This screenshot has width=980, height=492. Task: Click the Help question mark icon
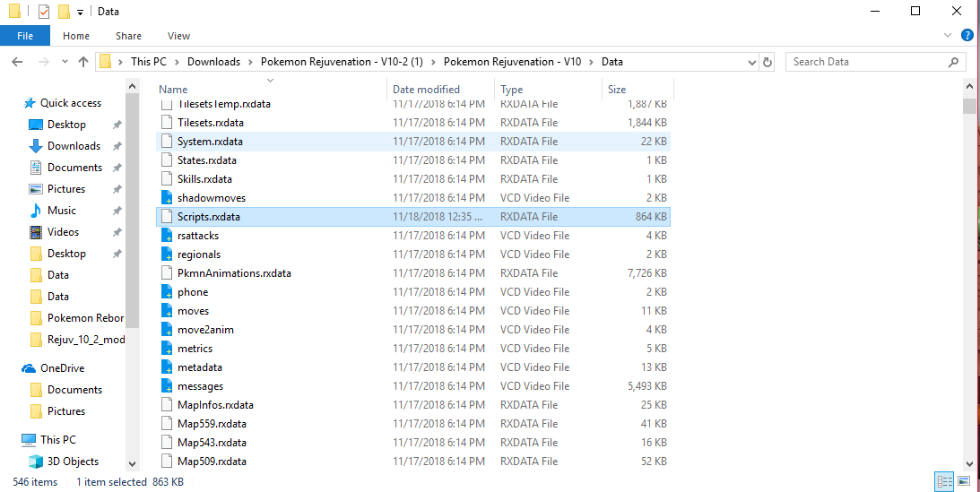[967, 36]
